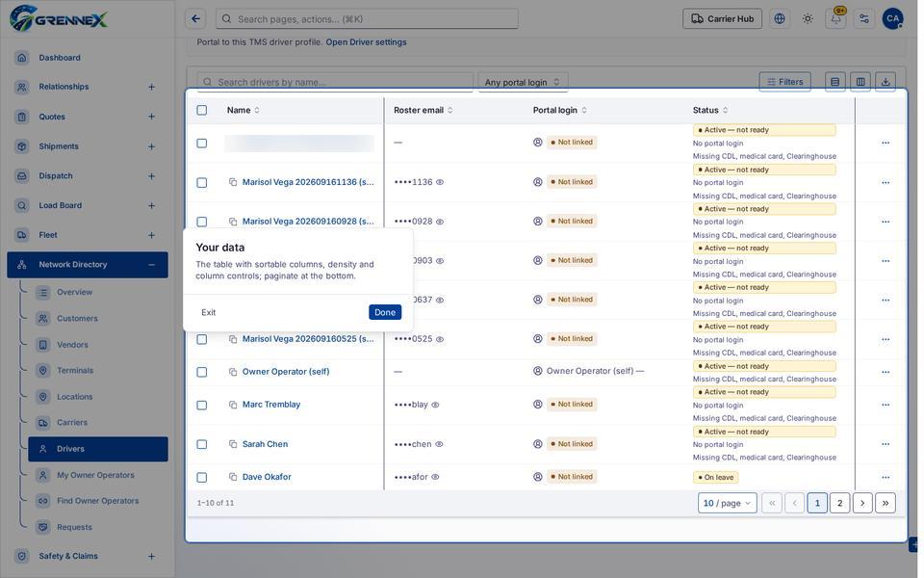Expand Fleet menu with plus
The height and width of the screenshot is (578, 924).
click(x=151, y=235)
